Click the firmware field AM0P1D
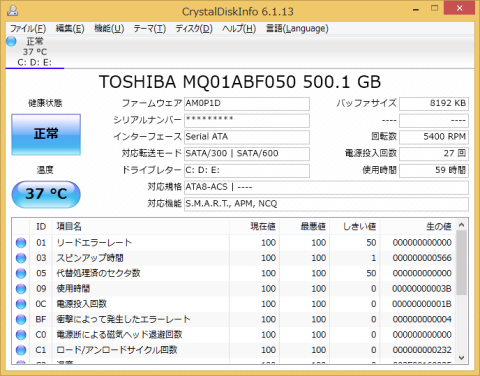This screenshot has height=376, width=480. pos(247,104)
